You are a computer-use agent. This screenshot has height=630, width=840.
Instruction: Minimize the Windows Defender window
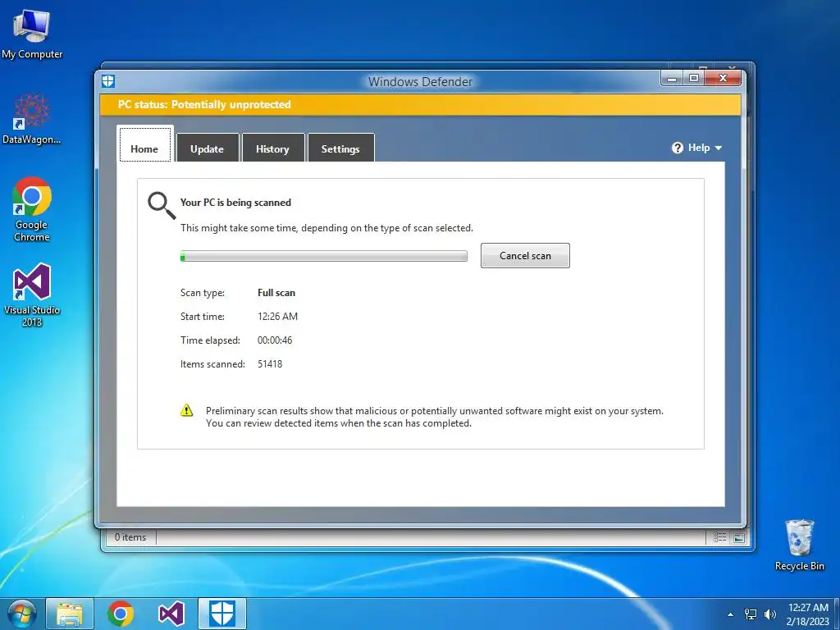tap(672, 78)
